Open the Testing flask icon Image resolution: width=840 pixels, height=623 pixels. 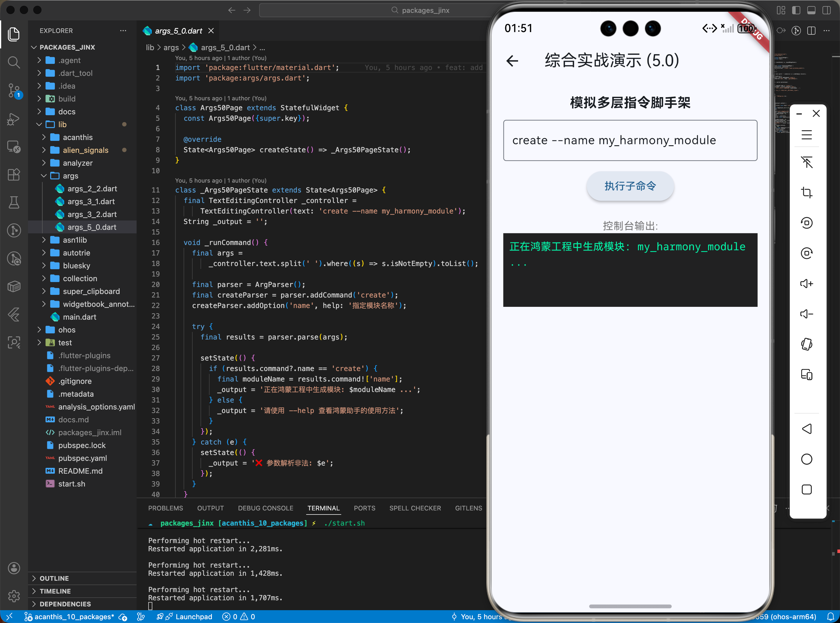coord(14,202)
